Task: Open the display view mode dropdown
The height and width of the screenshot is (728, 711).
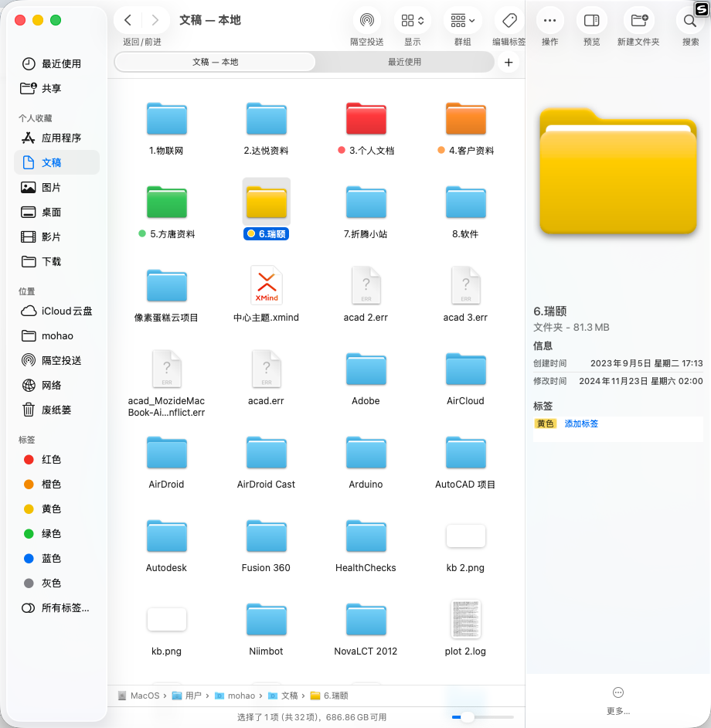Action: 413,20
